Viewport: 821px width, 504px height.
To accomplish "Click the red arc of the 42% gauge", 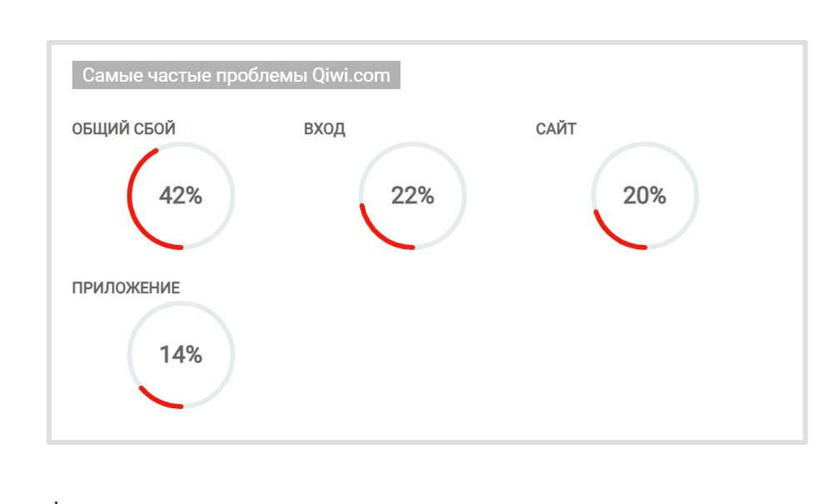I will [x=130, y=196].
